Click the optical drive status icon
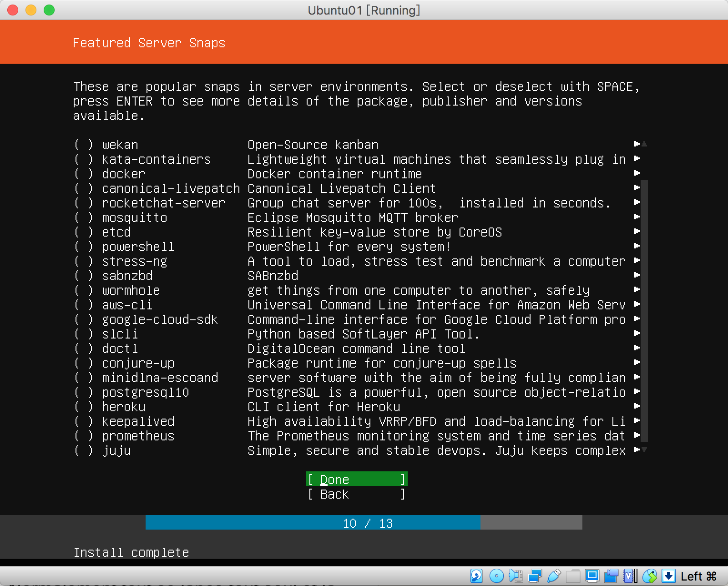Screen dimensions: 728x586 click(496, 576)
